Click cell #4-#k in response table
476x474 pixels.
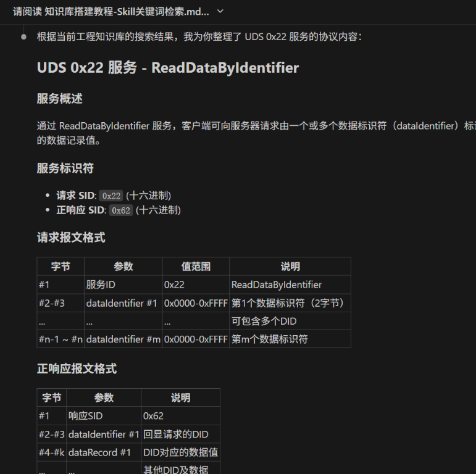coord(52,452)
